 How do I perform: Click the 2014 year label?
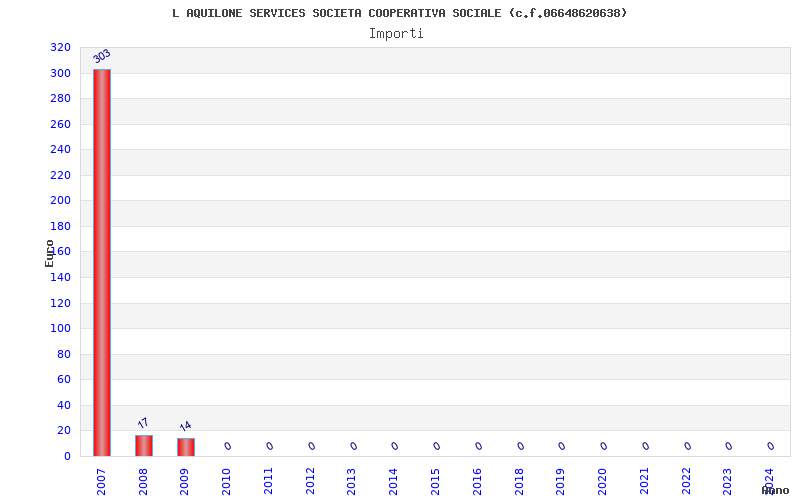(393, 482)
